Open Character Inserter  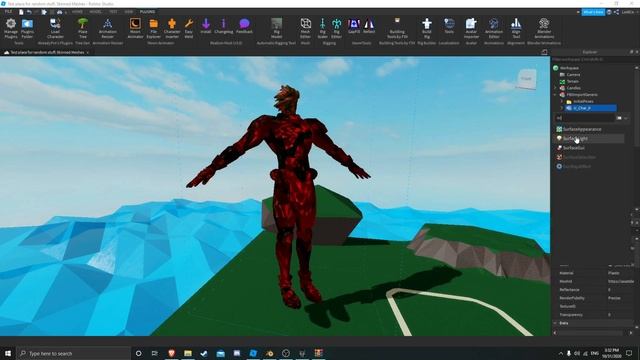172,28
